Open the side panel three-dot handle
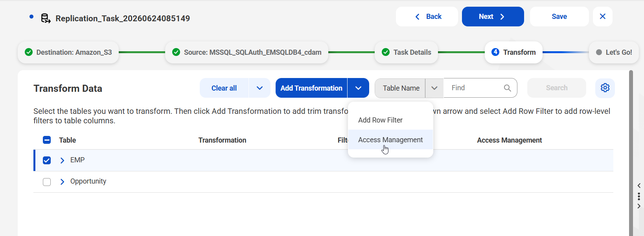The height and width of the screenshot is (236, 644). [x=639, y=196]
